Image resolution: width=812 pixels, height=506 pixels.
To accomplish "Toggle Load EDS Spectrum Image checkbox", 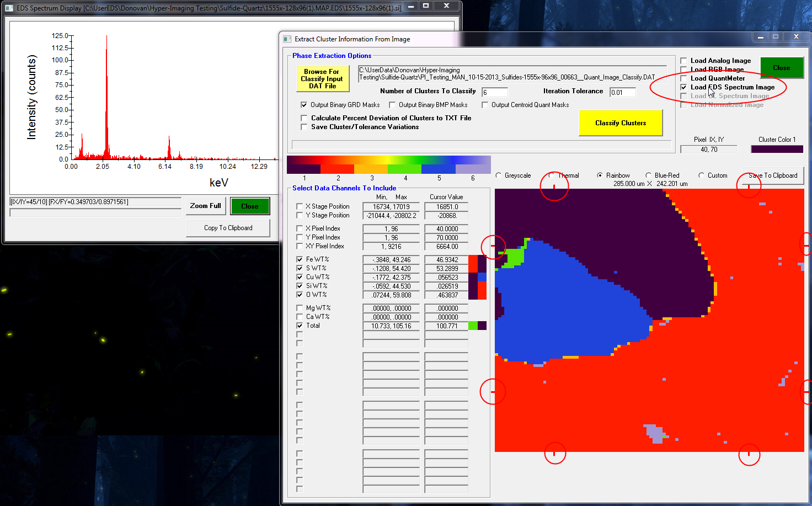I will [x=683, y=87].
